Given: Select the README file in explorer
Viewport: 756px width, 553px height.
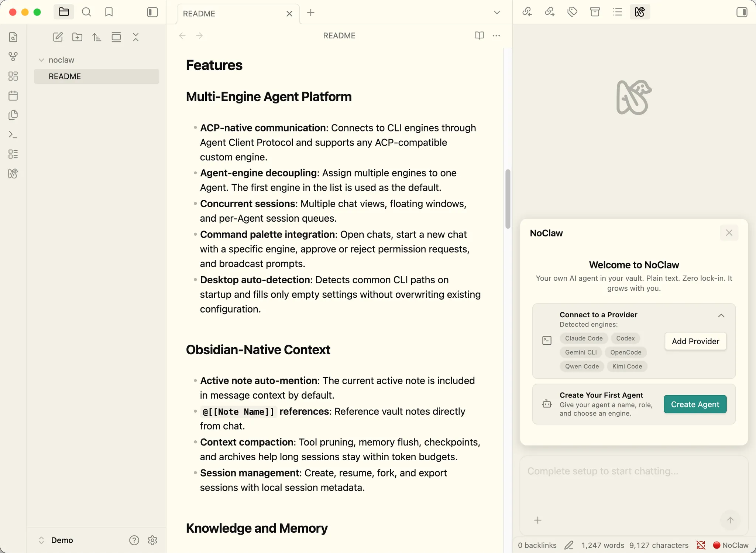Looking at the screenshot, I should pos(97,76).
